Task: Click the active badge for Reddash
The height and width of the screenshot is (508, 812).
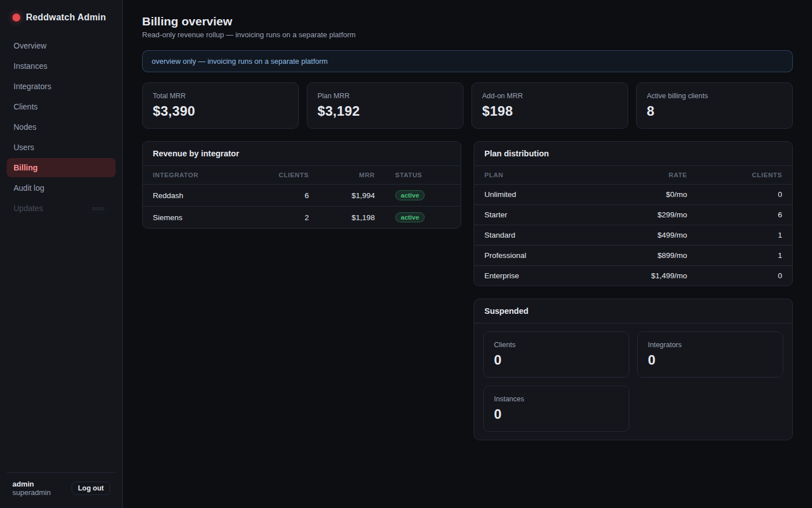Action: pos(410,195)
